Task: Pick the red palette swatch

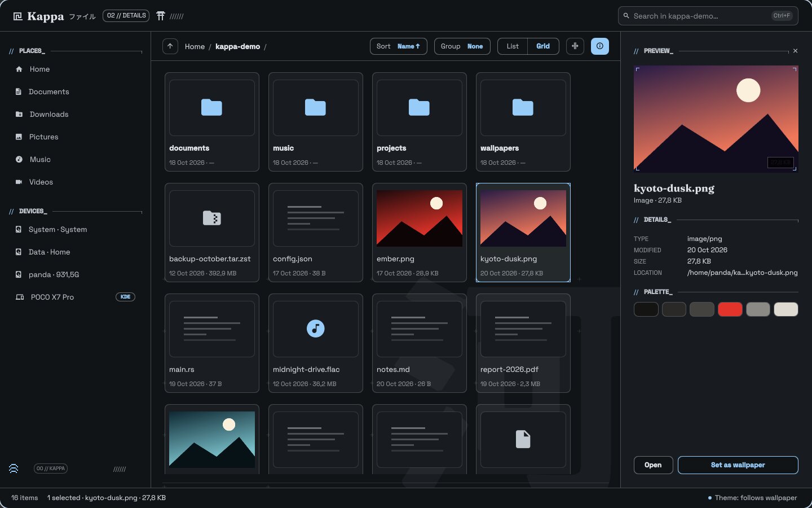Action: (x=730, y=309)
